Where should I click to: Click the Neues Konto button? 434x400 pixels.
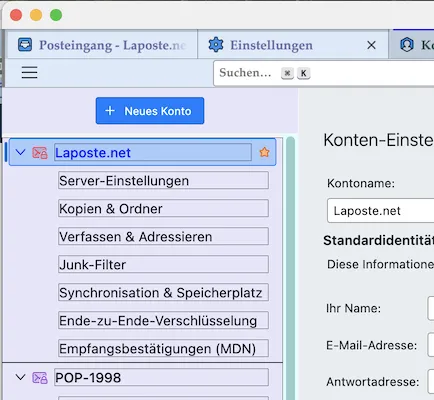150,111
